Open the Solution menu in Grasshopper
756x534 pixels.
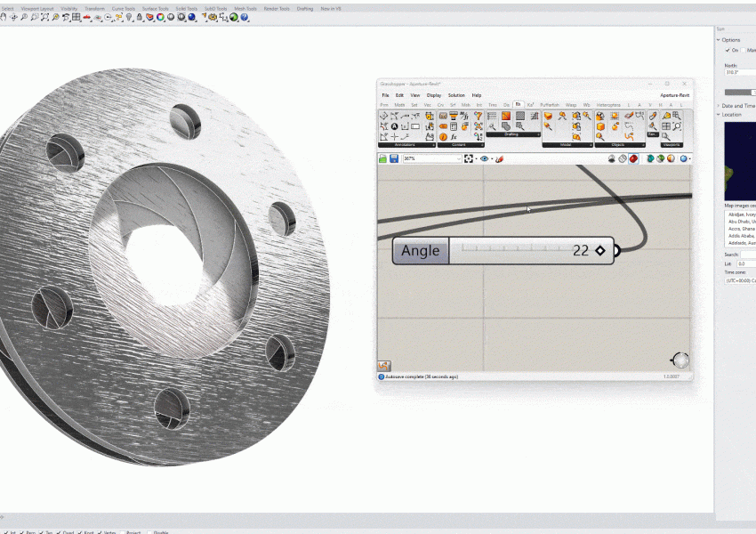[x=456, y=94]
